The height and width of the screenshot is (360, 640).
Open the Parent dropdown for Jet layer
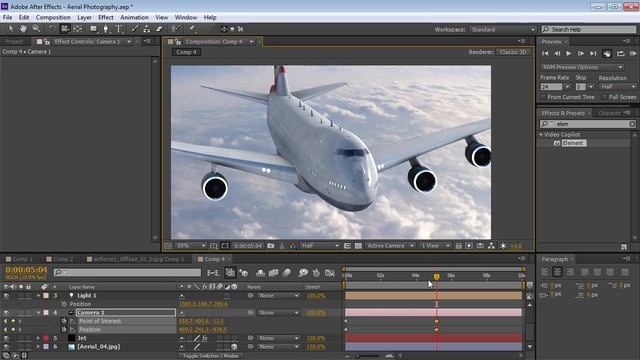click(x=278, y=338)
